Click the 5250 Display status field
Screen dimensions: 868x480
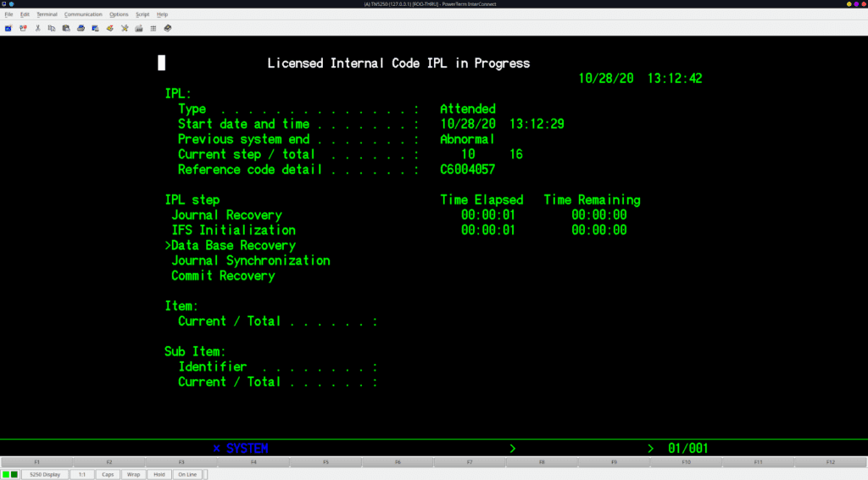pyautogui.click(x=45, y=474)
